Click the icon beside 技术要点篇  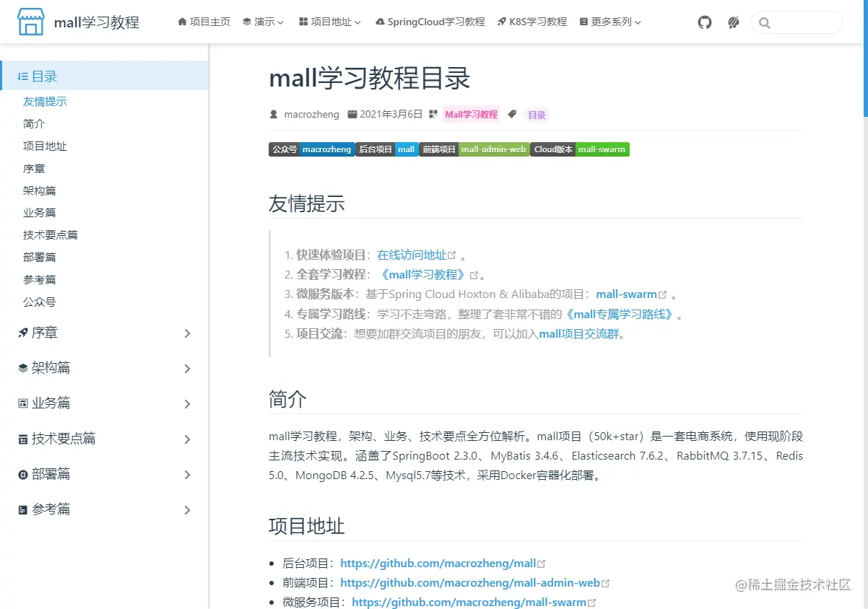click(23, 439)
